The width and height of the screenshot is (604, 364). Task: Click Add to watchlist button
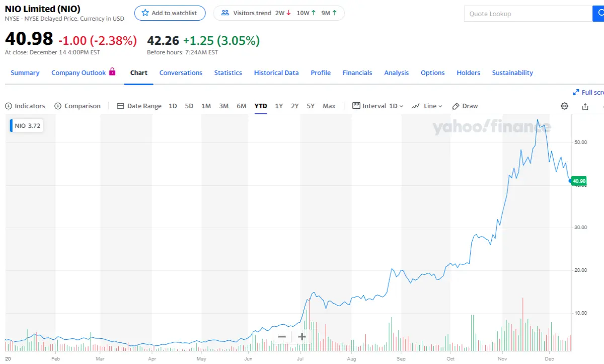tap(170, 13)
